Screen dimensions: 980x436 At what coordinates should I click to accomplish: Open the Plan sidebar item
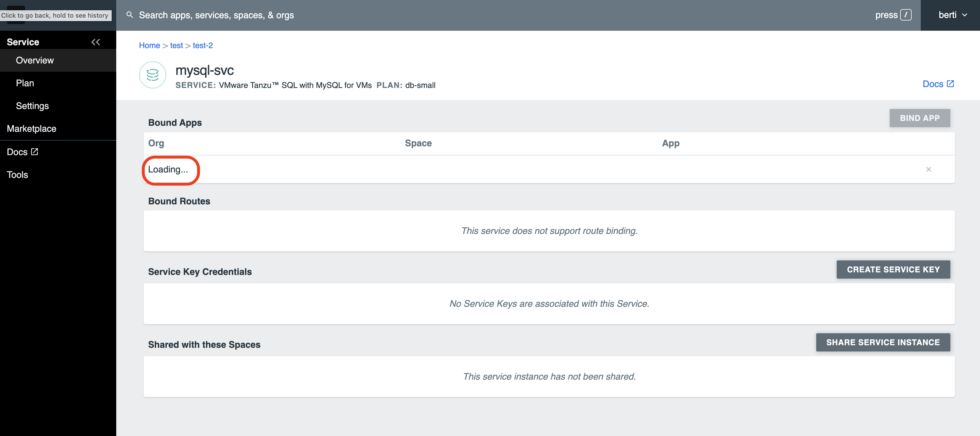tap(25, 83)
